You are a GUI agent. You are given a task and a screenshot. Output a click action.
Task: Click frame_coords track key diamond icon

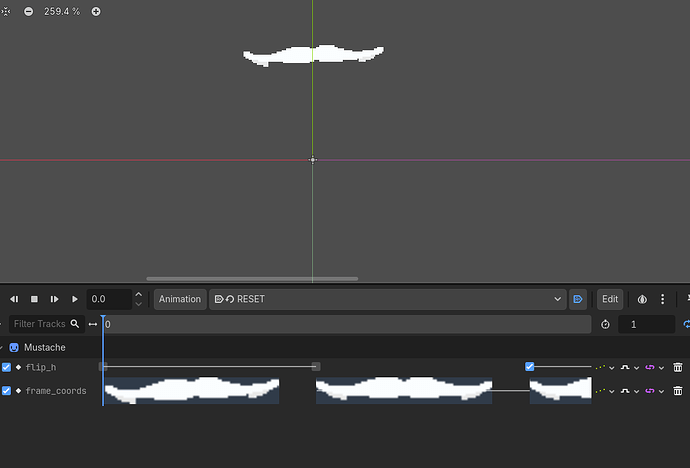[x=18, y=390]
